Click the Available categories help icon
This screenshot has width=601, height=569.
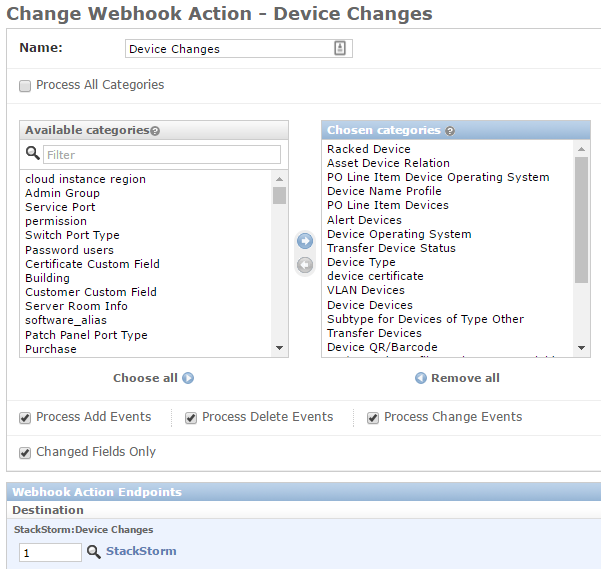coord(155,131)
